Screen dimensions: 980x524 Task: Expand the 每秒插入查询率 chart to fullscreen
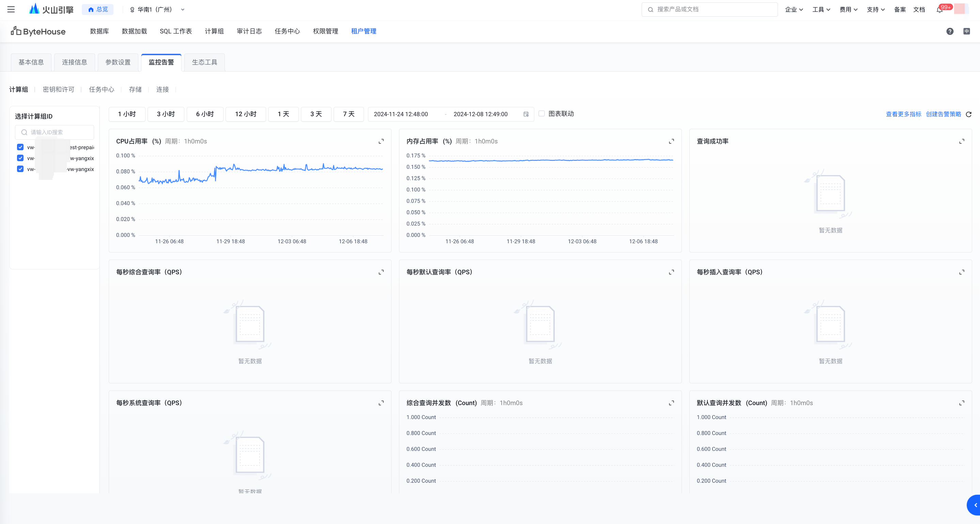(x=961, y=272)
